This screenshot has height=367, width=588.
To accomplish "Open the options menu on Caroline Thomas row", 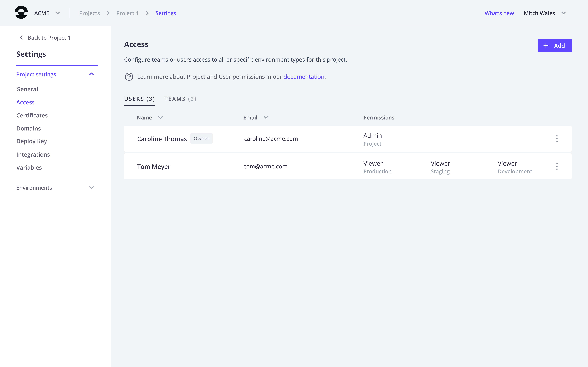I will (x=557, y=139).
